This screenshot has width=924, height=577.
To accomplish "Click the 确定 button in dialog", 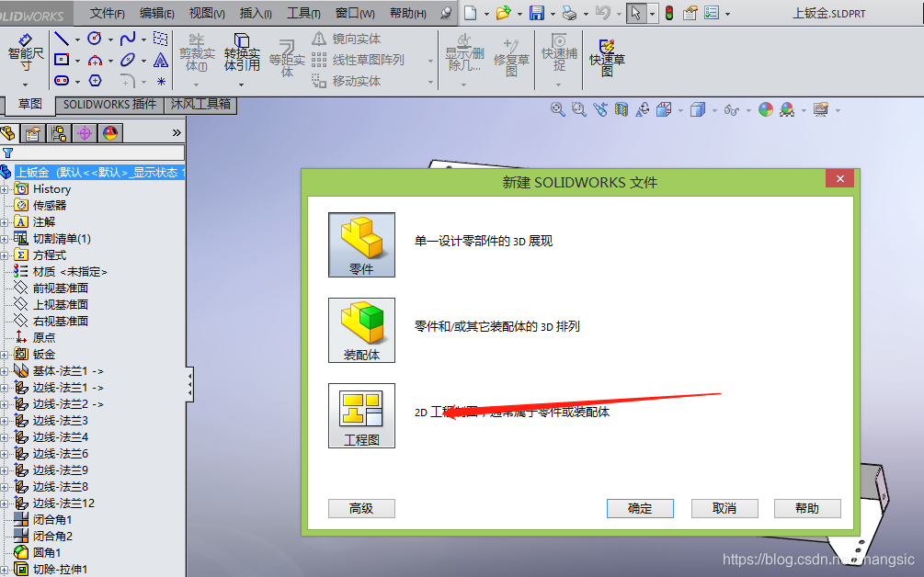I will pos(640,508).
